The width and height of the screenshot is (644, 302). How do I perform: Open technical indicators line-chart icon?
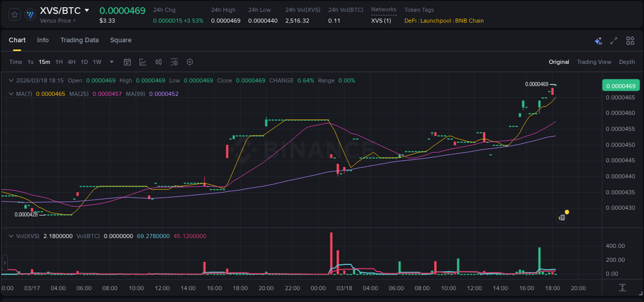coord(143,62)
